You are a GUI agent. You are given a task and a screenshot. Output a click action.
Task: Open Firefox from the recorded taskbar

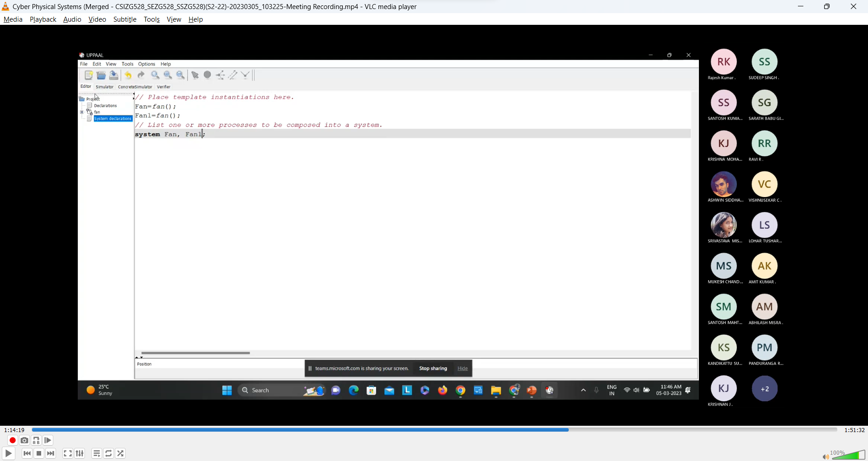point(443,390)
